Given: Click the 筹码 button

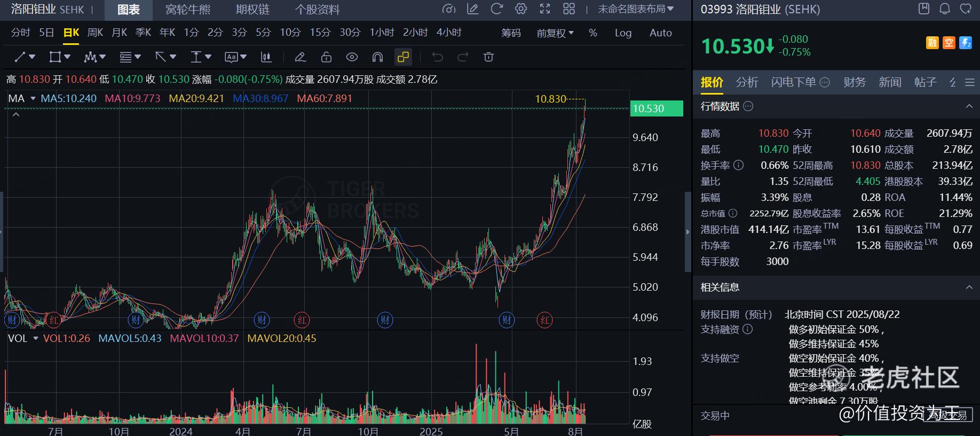Looking at the screenshot, I should pos(511,33).
